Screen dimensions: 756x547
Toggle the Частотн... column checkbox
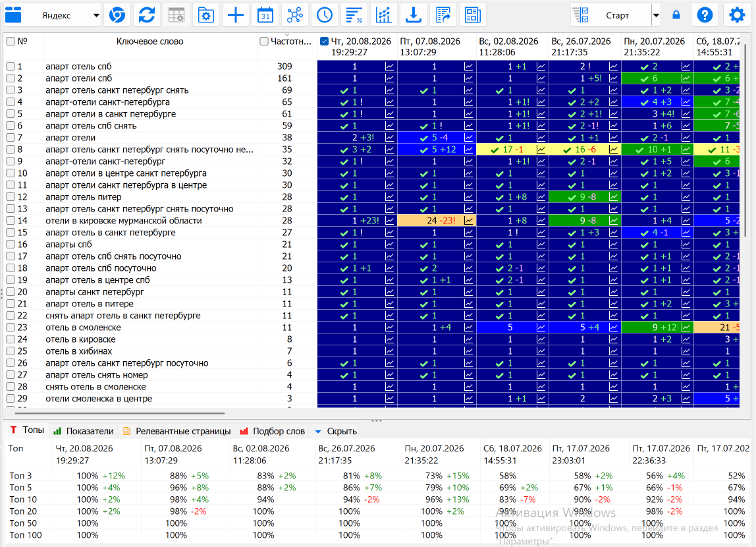pyautogui.click(x=263, y=42)
